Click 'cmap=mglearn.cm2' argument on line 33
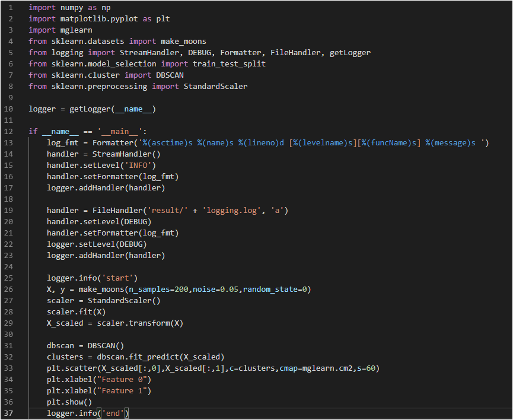This screenshot has height=420, width=513. click(x=316, y=368)
